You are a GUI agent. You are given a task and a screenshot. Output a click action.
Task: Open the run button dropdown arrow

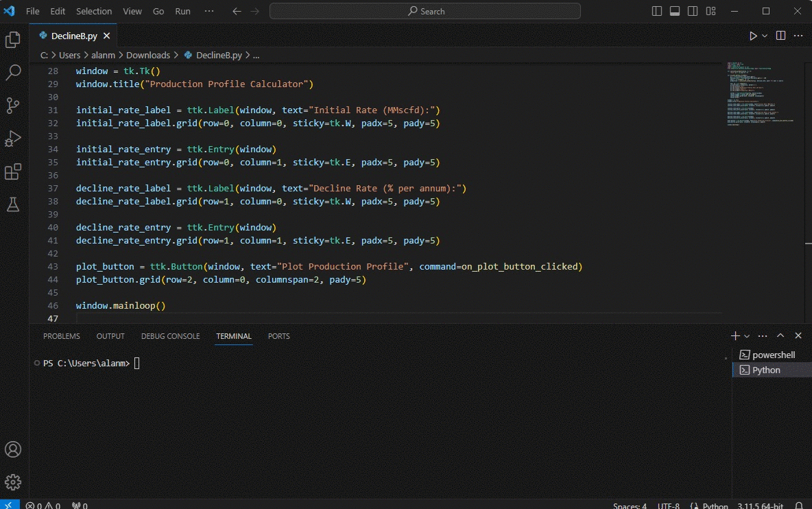click(765, 36)
